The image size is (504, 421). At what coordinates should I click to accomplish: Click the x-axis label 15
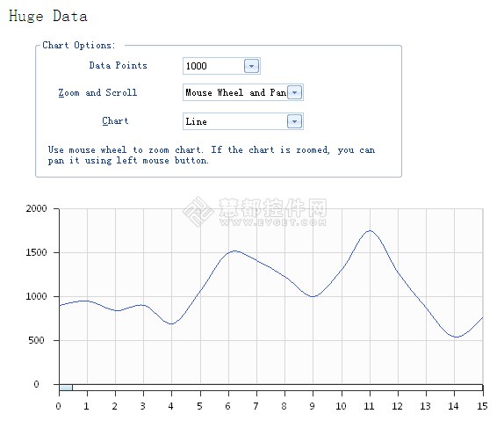482,406
